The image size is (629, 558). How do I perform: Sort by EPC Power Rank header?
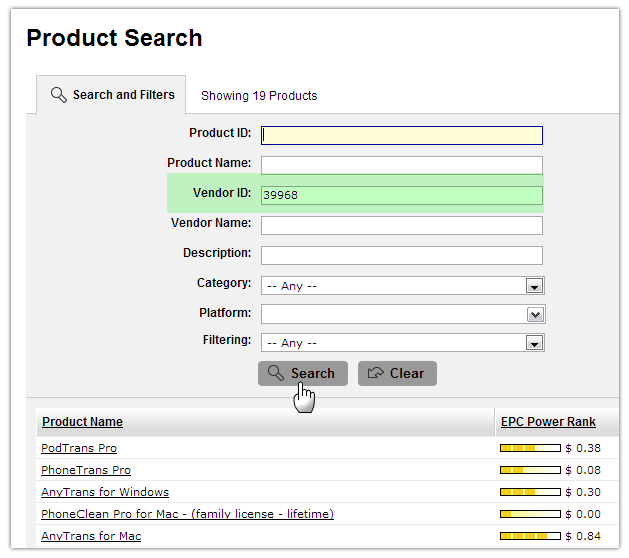click(x=548, y=422)
